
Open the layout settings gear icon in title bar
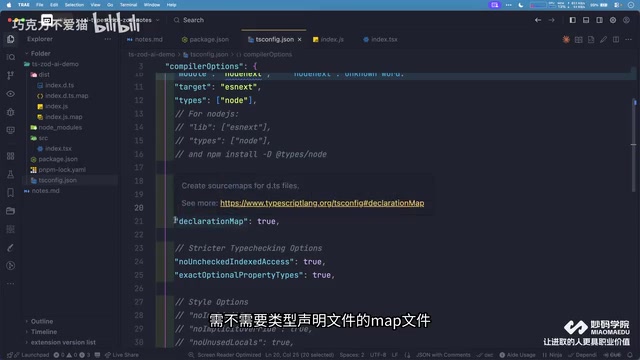[x=613, y=20]
